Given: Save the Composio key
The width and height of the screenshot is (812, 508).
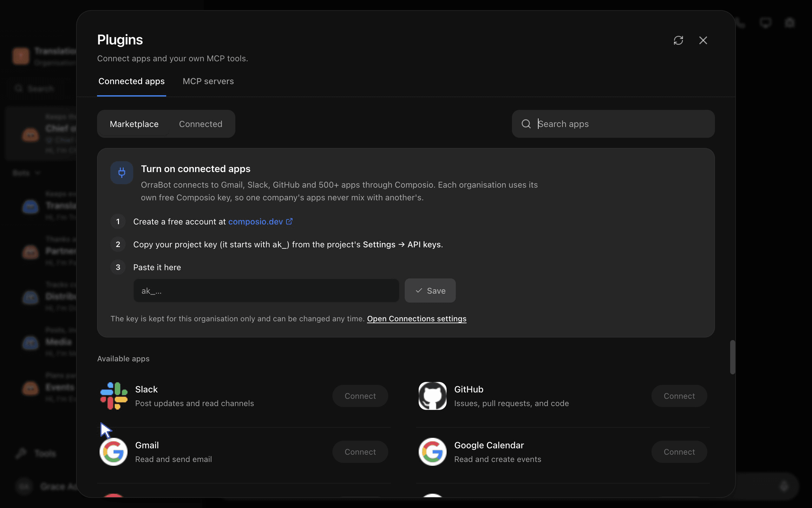Looking at the screenshot, I should point(430,291).
